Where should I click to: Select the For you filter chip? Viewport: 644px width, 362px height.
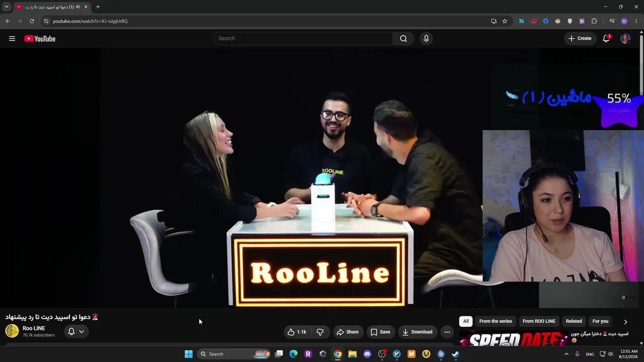click(600, 321)
